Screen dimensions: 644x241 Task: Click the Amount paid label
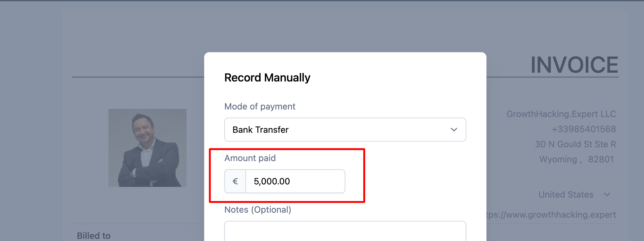pyautogui.click(x=250, y=158)
